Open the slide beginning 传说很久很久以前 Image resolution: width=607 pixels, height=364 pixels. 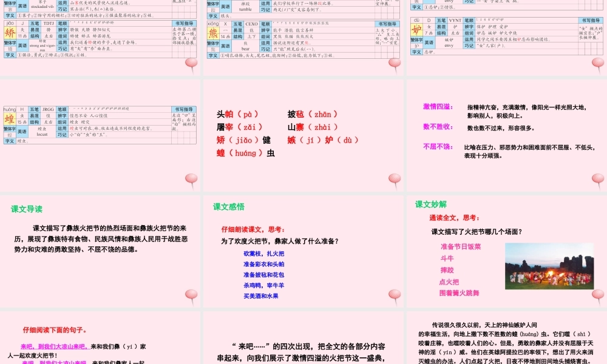(507, 338)
